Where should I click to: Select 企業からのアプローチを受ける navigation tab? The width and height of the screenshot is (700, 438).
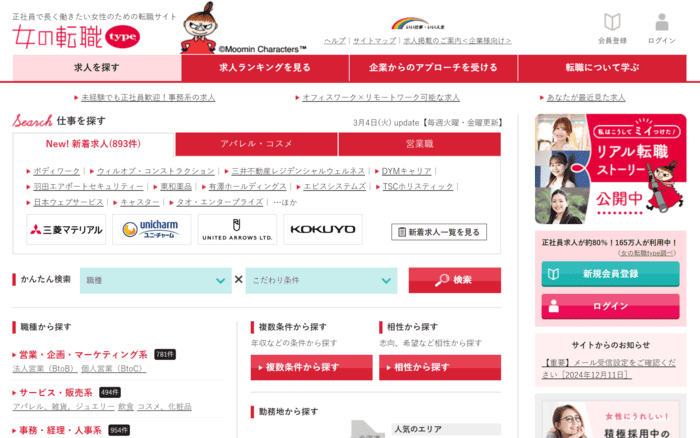tap(433, 68)
